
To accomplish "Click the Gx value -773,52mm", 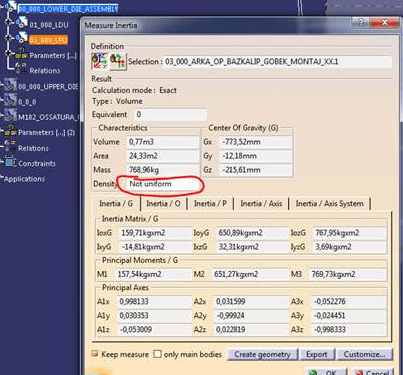I will 256,142.
